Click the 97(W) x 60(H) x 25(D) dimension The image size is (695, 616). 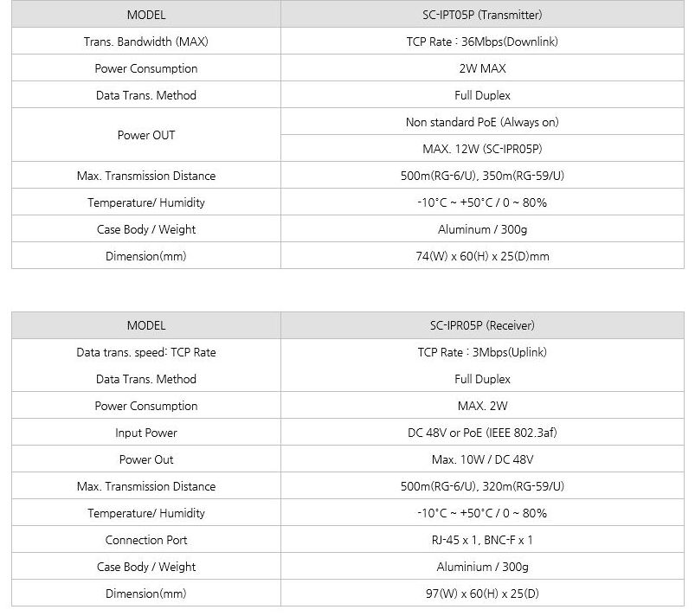[481, 594]
